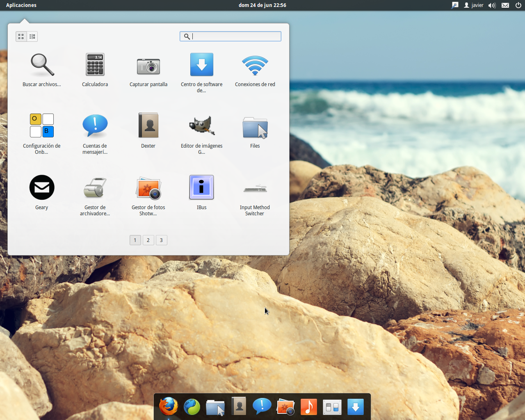Click inside the app search field
This screenshot has height=420, width=525.
coord(230,36)
